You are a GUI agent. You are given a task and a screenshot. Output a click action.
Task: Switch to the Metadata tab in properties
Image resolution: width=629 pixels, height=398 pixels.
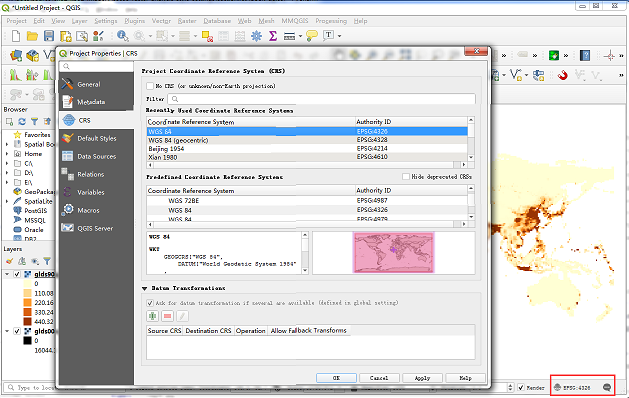(96, 102)
